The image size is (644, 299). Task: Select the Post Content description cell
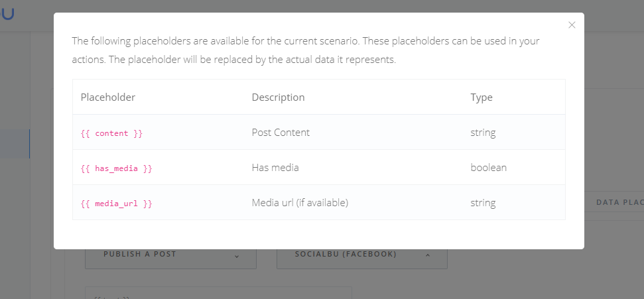(x=281, y=133)
